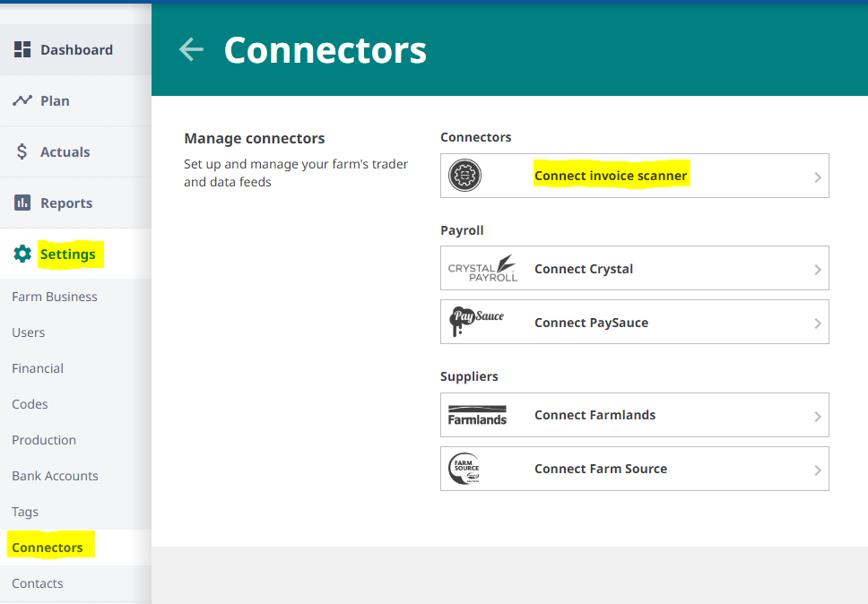Open the Plan section
Viewport: 868px width, 604px height.
pyautogui.click(x=76, y=100)
